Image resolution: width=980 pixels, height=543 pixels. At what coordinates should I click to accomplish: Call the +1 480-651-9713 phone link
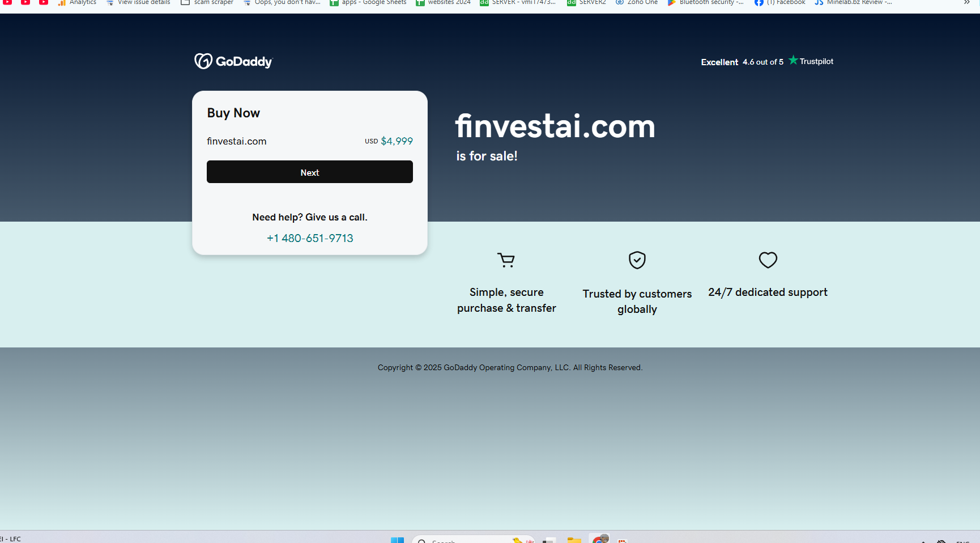click(x=310, y=238)
